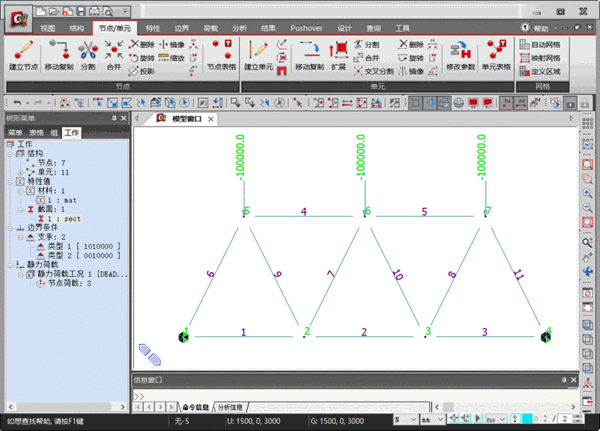The image size is (600, 431).
Task: Click the node 投影 projection icon
Action: (142, 71)
